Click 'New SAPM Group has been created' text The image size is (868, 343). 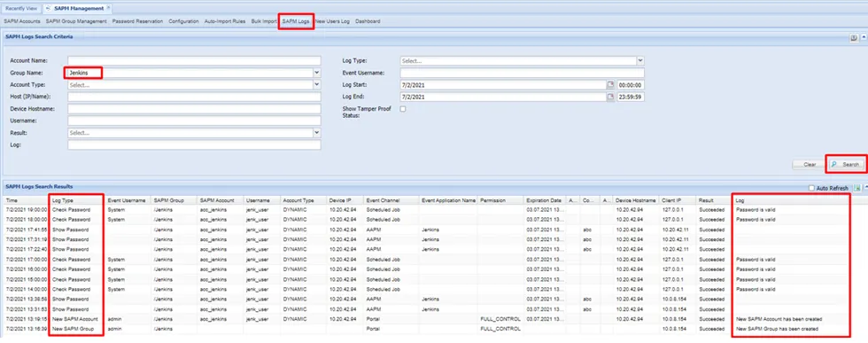pyautogui.click(x=777, y=329)
